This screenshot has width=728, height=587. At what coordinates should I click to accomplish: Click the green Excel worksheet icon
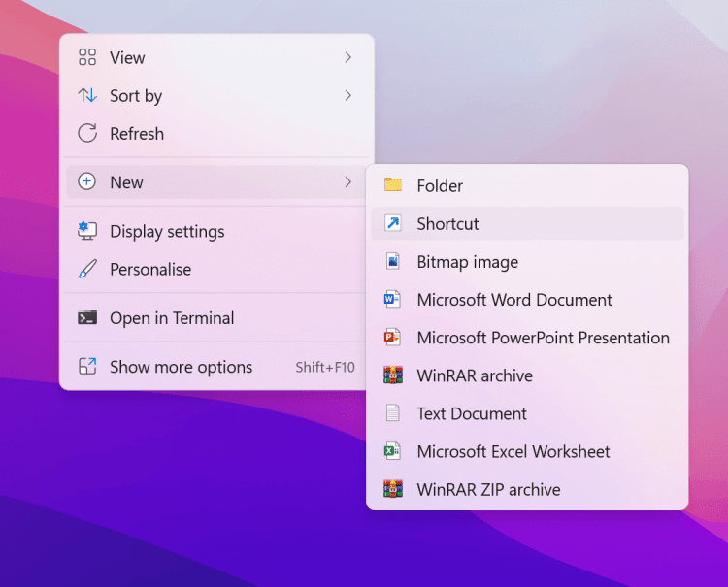392,451
